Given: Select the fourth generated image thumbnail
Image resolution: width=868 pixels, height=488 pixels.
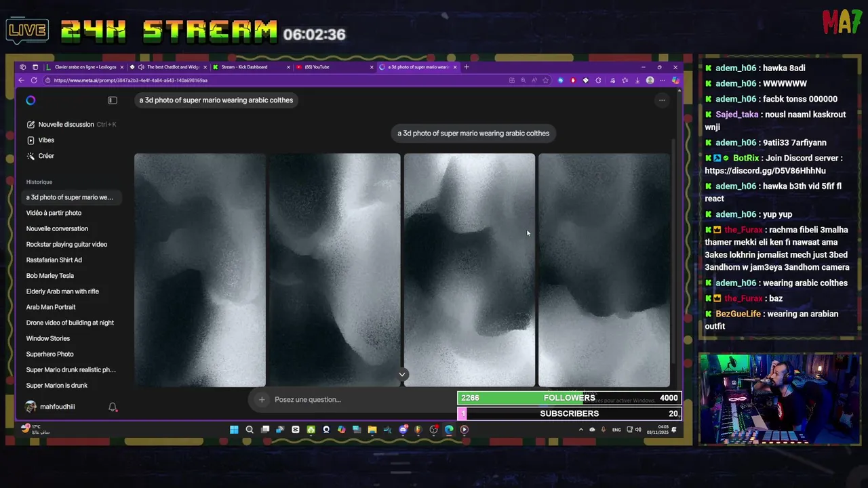Looking at the screenshot, I should tap(604, 270).
